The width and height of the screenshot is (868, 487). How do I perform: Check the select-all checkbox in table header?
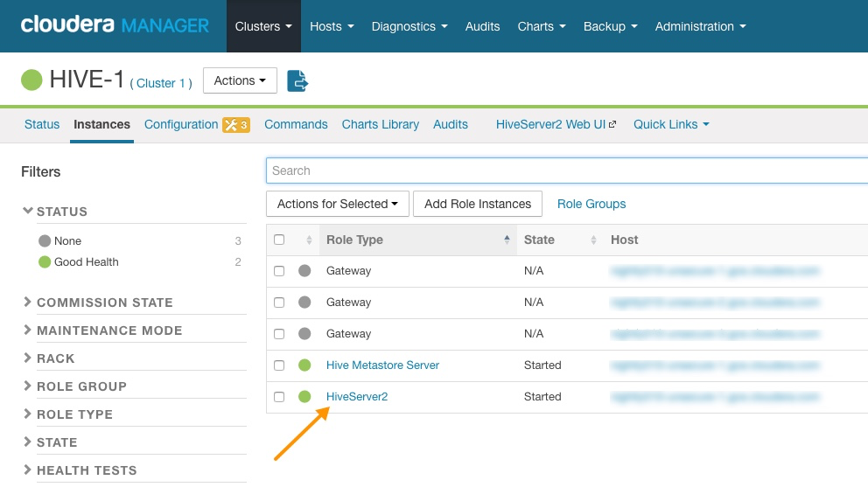[x=279, y=240]
